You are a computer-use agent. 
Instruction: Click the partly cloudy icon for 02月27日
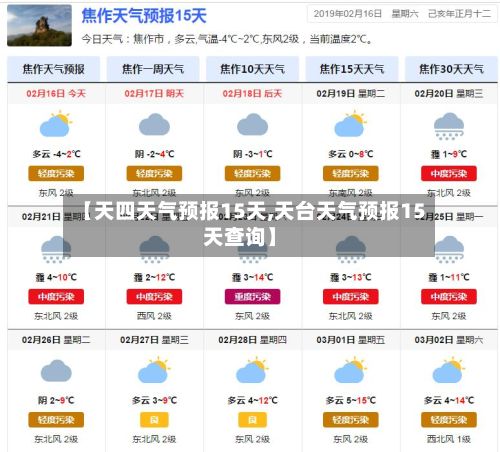point(154,371)
